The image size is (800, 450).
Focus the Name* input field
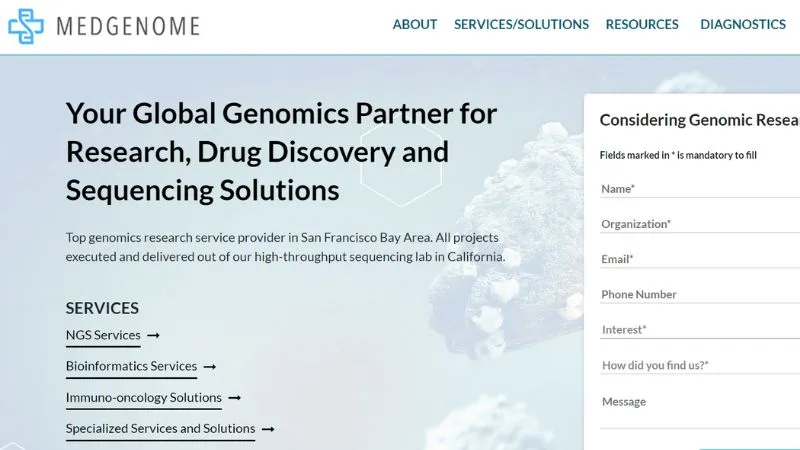point(700,189)
